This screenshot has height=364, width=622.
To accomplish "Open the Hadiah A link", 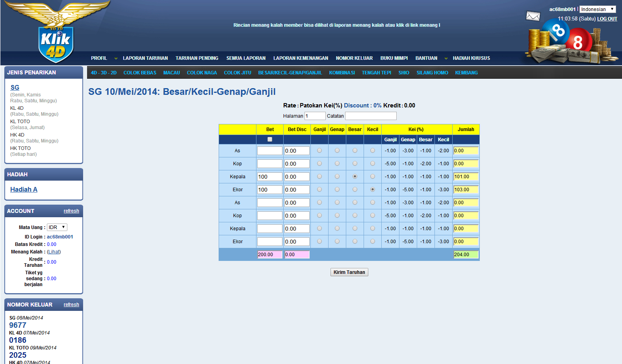I will pos(24,190).
